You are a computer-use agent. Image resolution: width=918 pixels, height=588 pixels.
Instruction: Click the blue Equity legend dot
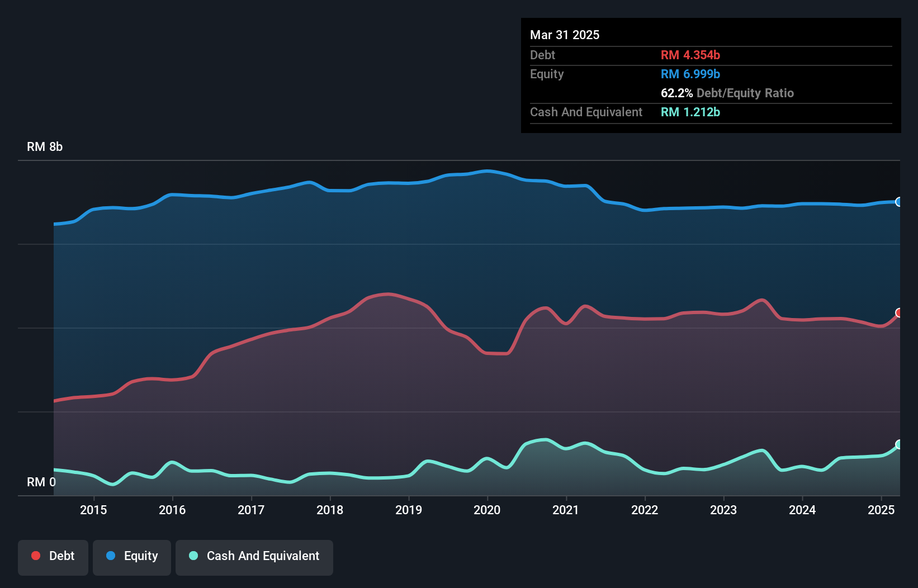111,556
